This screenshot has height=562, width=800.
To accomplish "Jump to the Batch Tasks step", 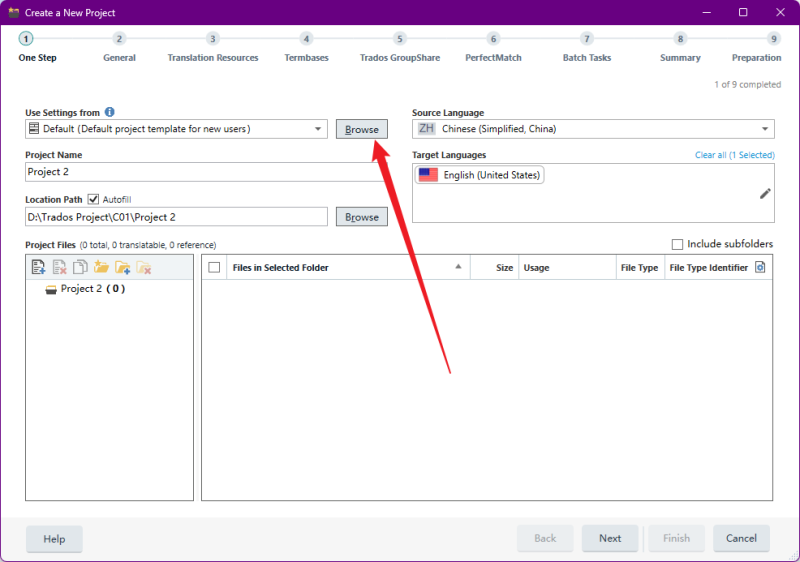I will pos(587,39).
